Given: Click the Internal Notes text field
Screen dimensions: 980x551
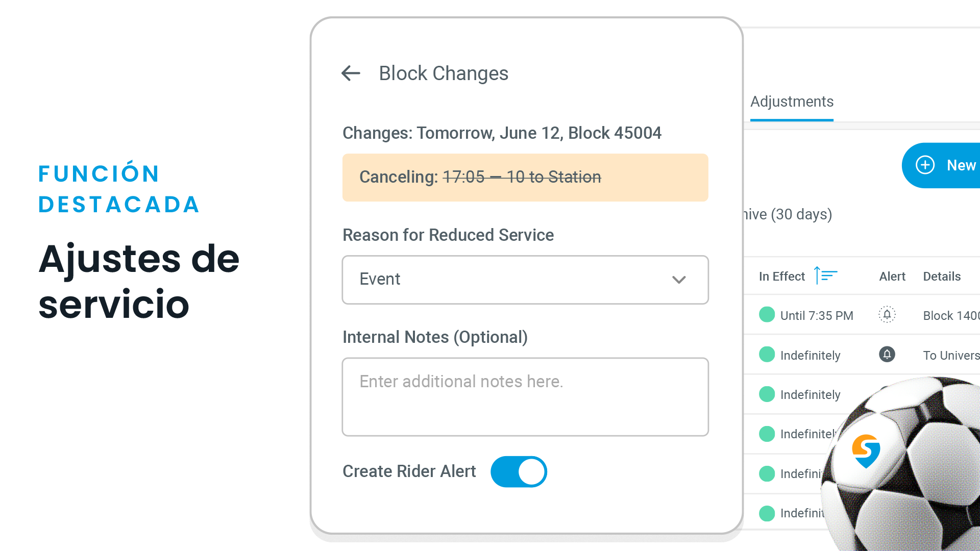Looking at the screenshot, I should tap(525, 397).
